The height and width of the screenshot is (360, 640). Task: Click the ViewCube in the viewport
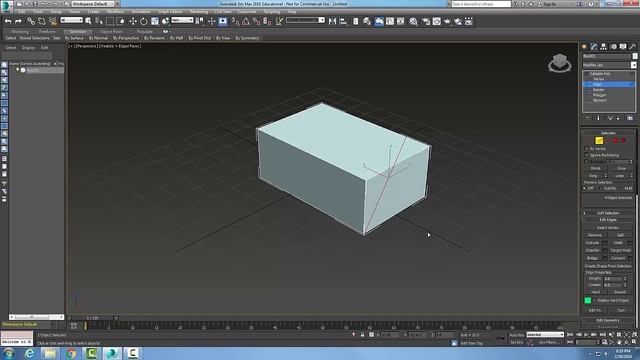[560, 63]
